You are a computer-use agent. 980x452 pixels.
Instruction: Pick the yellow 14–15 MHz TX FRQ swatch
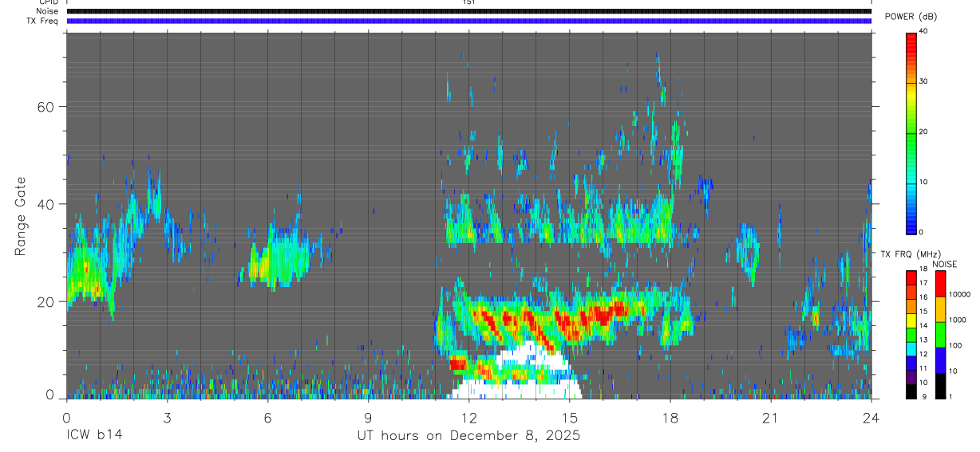coord(911,320)
